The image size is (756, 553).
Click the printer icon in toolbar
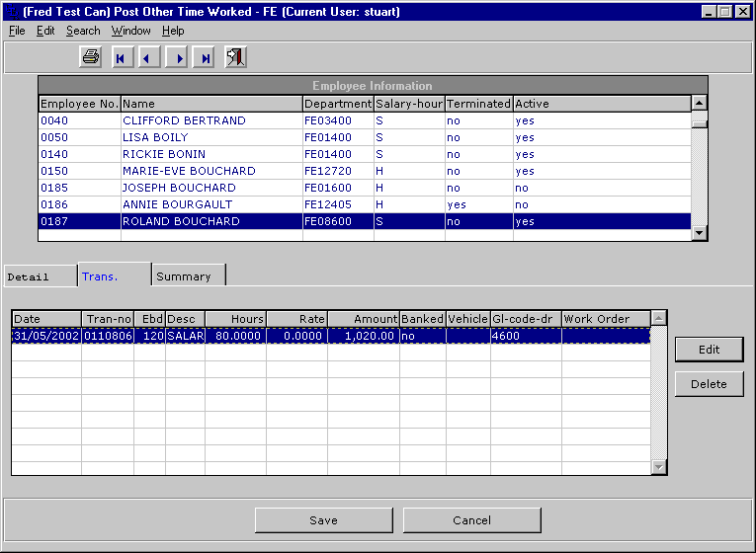click(90, 58)
